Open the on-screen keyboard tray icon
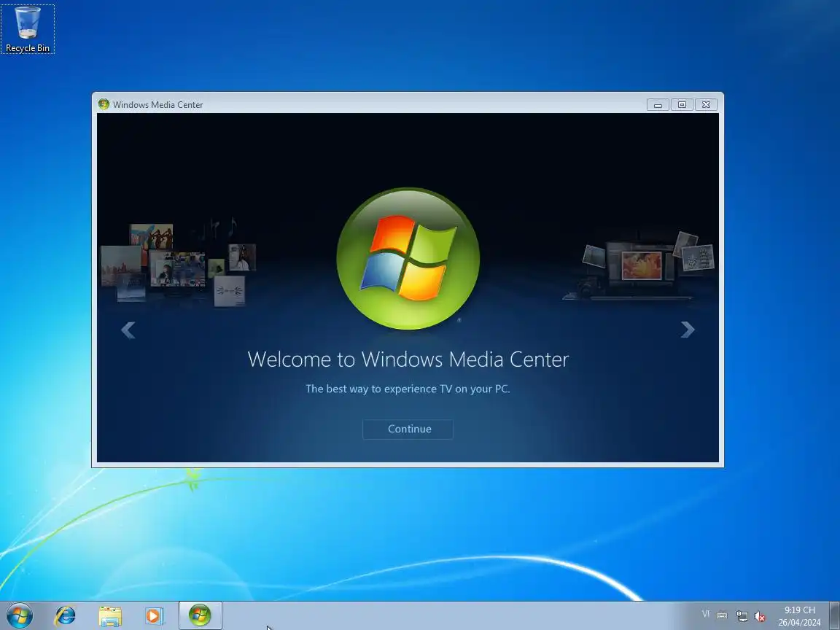Screen dimensions: 840x630 (x=722, y=615)
